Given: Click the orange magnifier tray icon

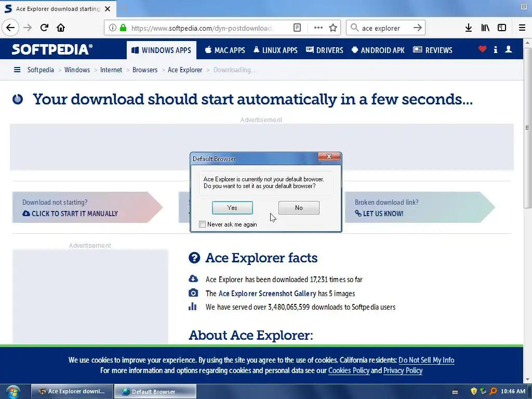Looking at the screenshot, I should click(494, 391).
